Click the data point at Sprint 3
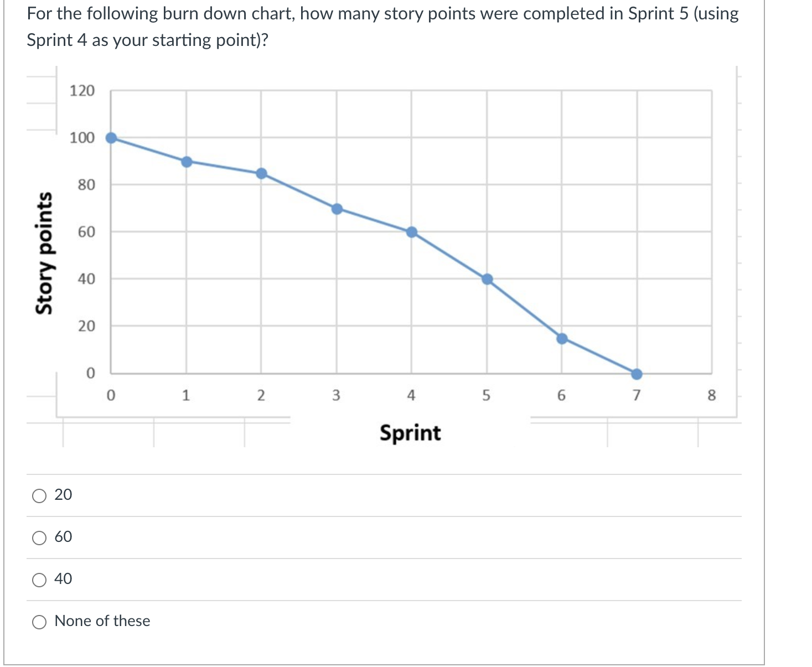 point(337,208)
